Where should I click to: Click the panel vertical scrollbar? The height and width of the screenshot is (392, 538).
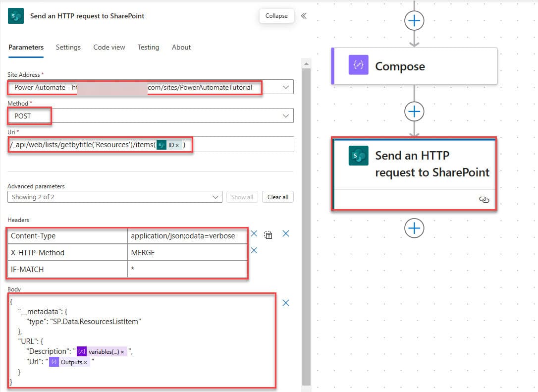click(x=306, y=226)
